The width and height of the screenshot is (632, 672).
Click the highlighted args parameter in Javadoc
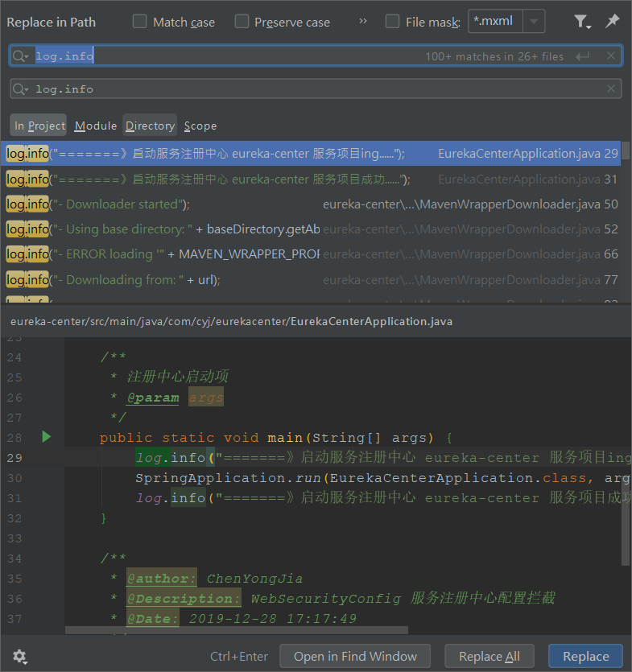coord(206,398)
